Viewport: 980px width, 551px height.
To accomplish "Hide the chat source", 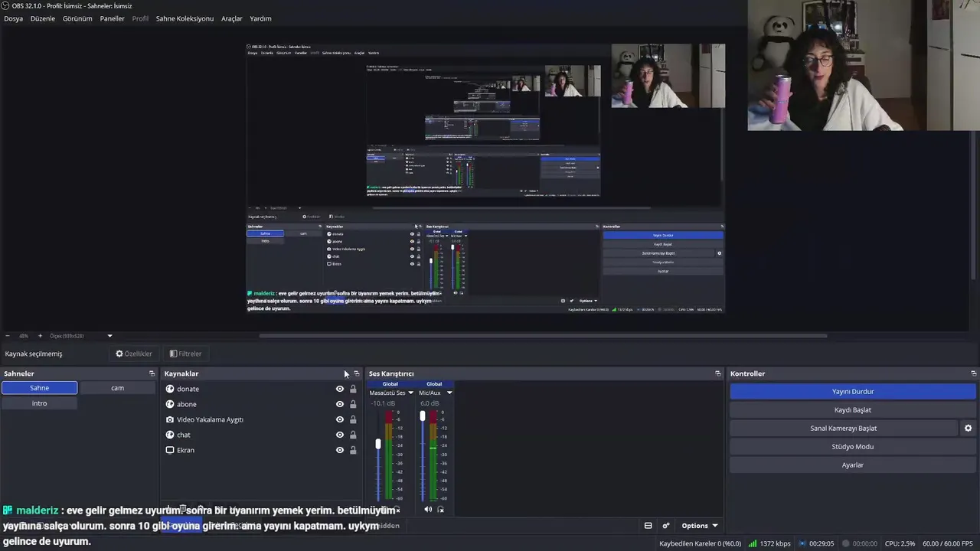I will (340, 435).
